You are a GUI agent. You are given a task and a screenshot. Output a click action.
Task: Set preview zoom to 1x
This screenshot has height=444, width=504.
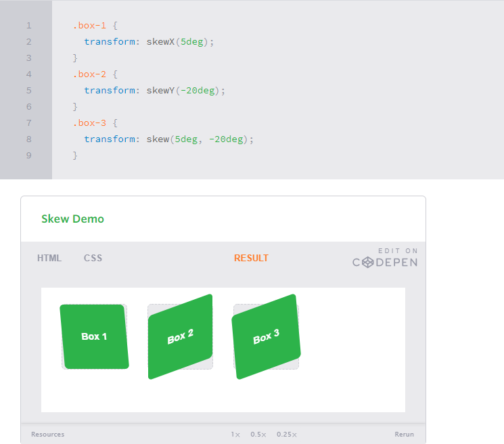[x=235, y=434]
